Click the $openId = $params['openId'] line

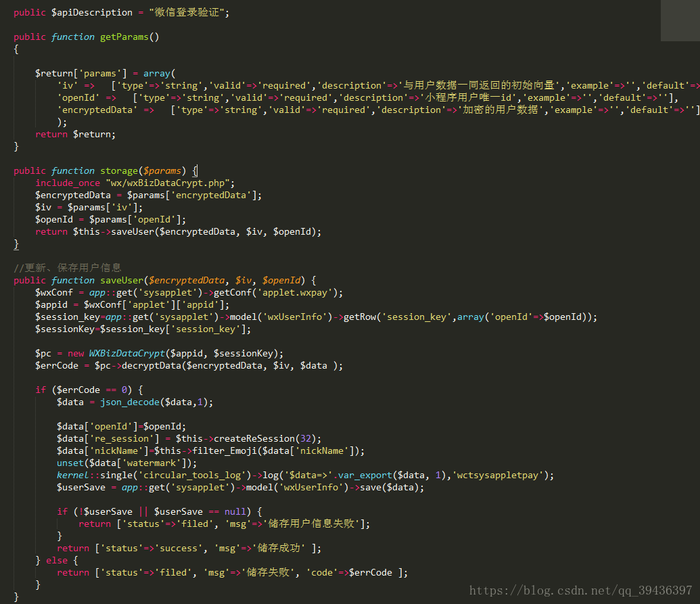(x=111, y=220)
